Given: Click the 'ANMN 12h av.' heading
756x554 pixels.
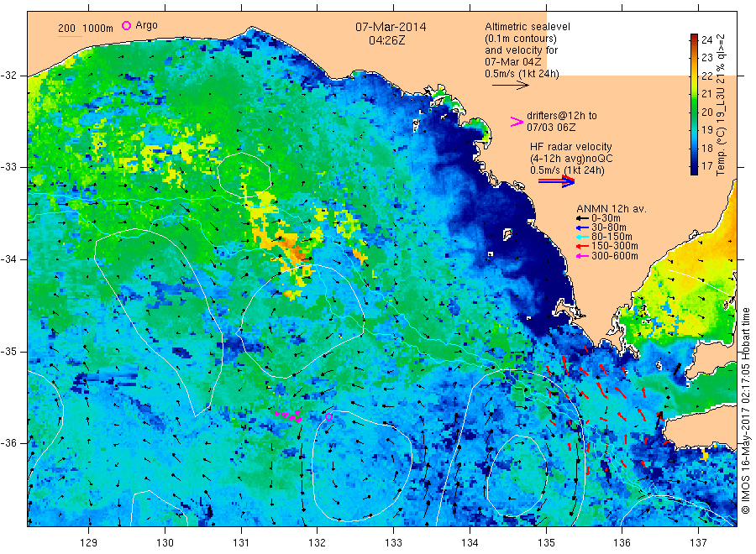Looking at the screenshot, I should 612,209.
